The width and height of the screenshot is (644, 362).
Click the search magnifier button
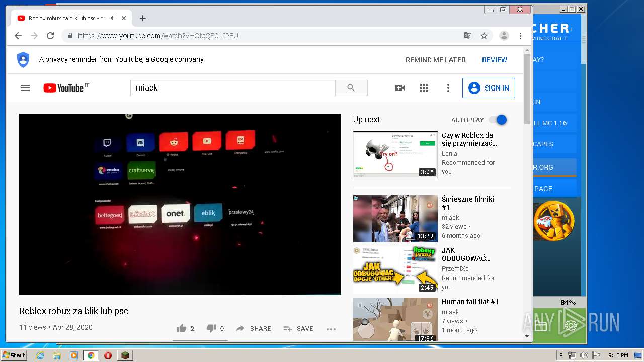[351, 88]
